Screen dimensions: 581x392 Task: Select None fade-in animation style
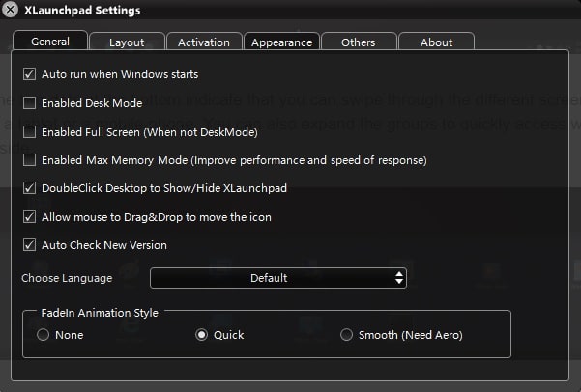pyautogui.click(x=43, y=335)
